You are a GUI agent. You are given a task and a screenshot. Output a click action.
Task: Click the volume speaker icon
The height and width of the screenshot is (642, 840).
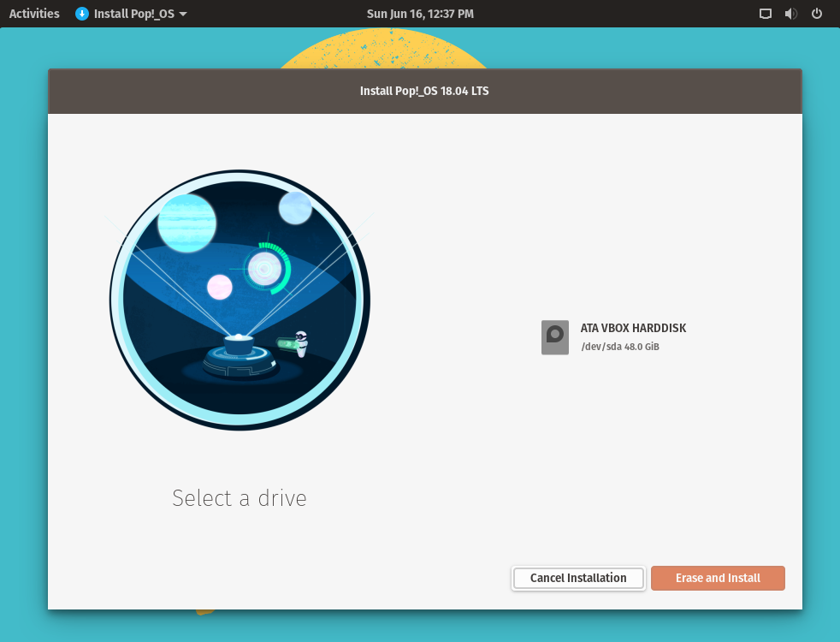click(x=790, y=14)
